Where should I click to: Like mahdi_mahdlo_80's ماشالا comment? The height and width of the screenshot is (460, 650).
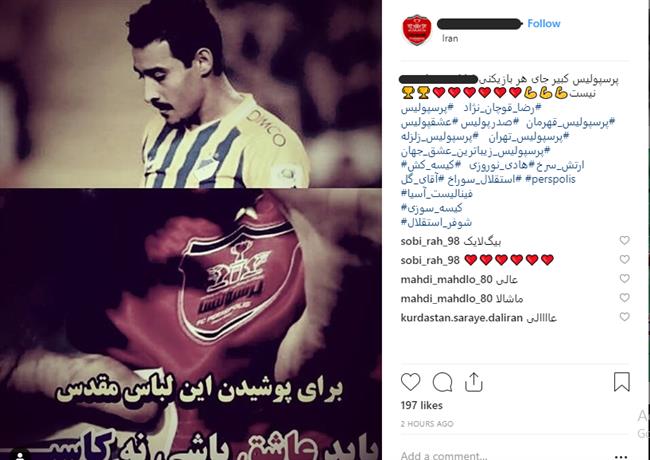click(x=624, y=298)
